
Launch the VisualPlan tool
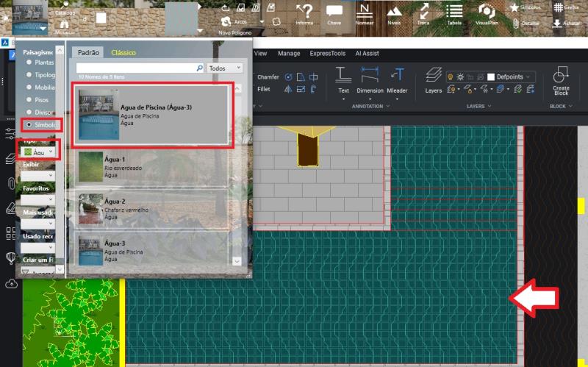(x=486, y=13)
